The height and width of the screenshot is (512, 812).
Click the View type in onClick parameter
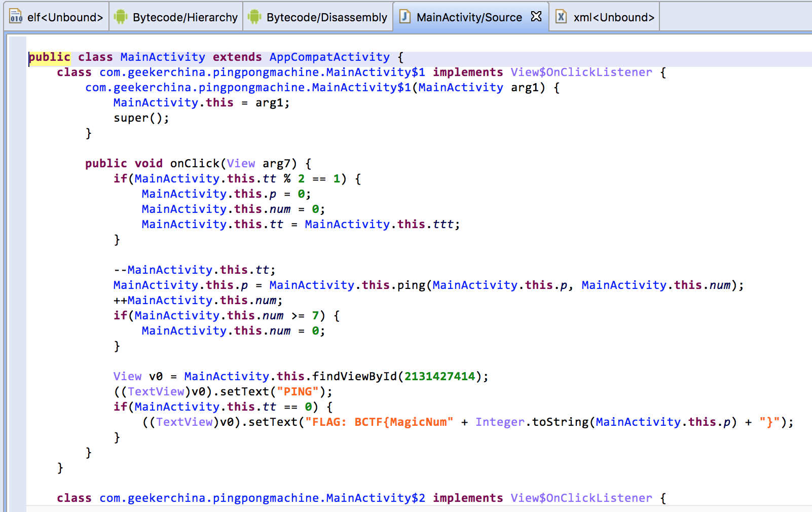[x=241, y=163]
